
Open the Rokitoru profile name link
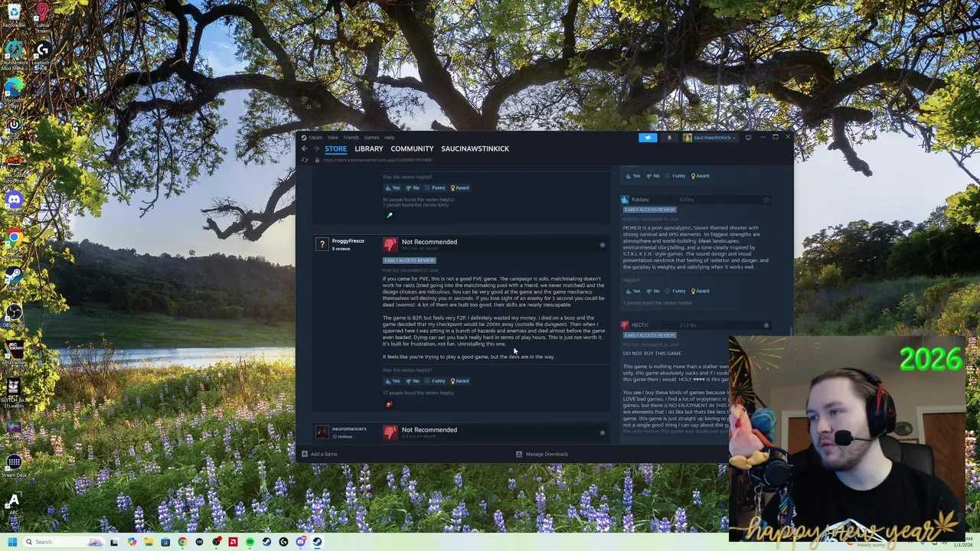tap(640, 200)
